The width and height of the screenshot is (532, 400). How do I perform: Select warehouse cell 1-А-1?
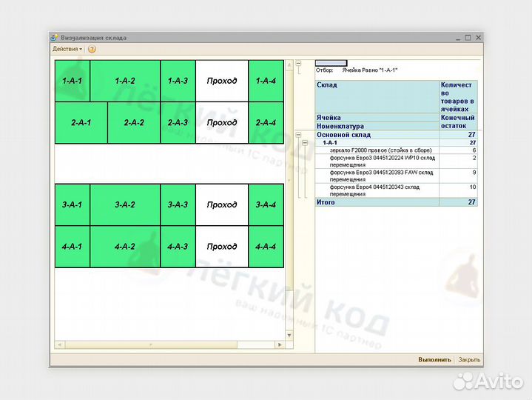[72, 81]
